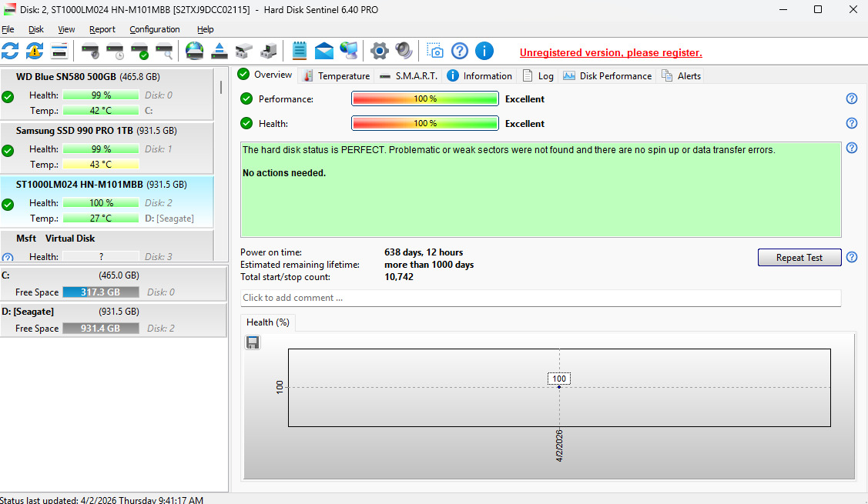Open the Disk menu
Screen dimensions: 868x504
pyautogui.click(x=36, y=29)
